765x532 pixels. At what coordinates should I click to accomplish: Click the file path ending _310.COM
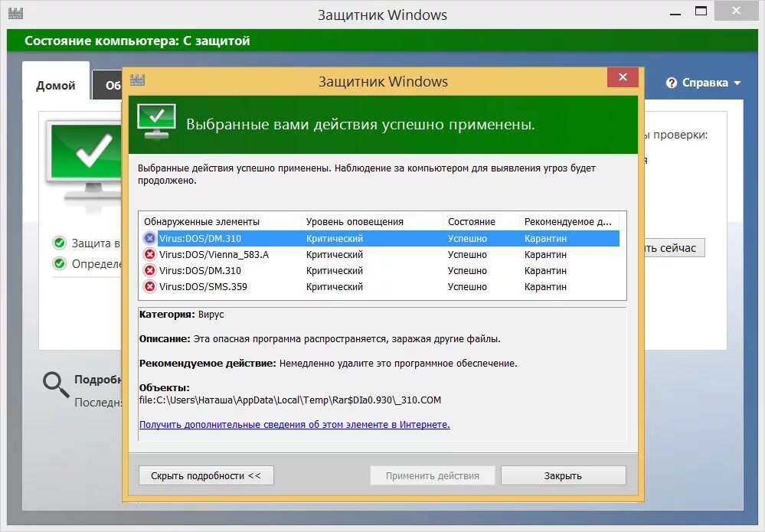click(x=289, y=400)
